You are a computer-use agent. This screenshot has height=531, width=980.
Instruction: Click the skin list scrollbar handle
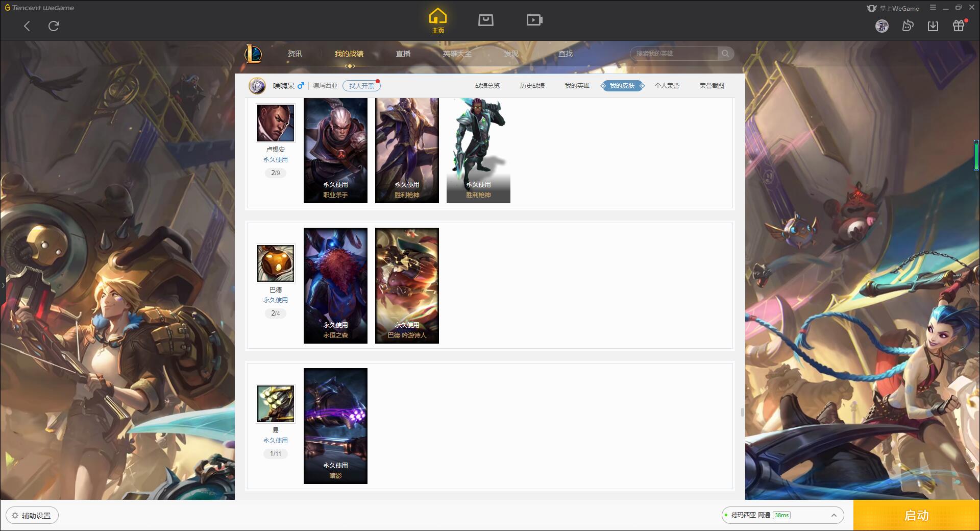coord(742,412)
